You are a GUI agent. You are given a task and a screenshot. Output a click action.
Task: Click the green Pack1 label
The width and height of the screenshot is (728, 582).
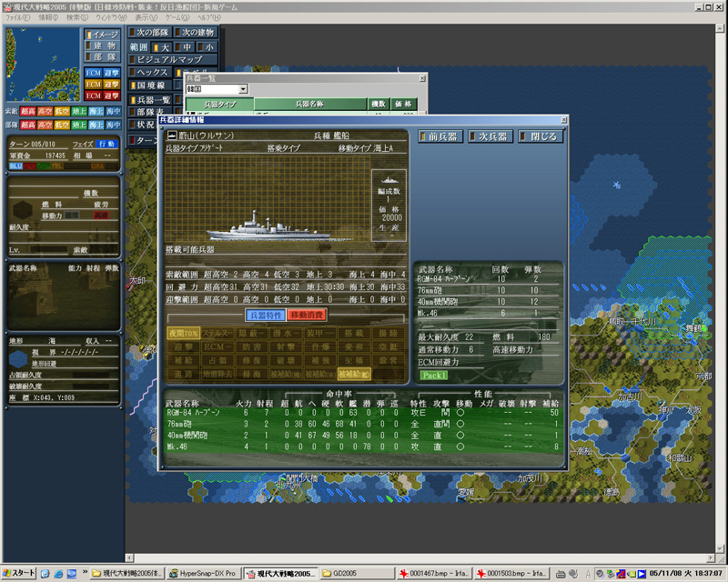tap(434, 375)
